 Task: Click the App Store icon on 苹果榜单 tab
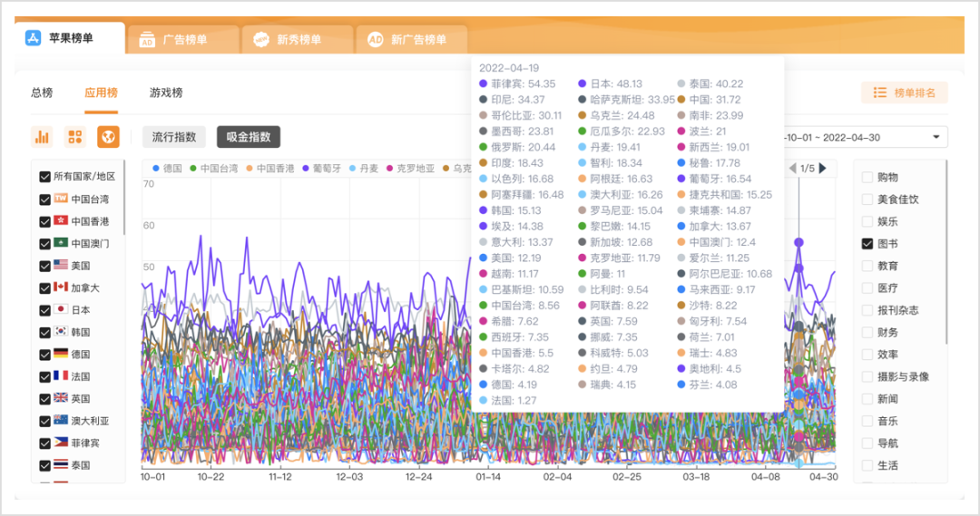33,38
